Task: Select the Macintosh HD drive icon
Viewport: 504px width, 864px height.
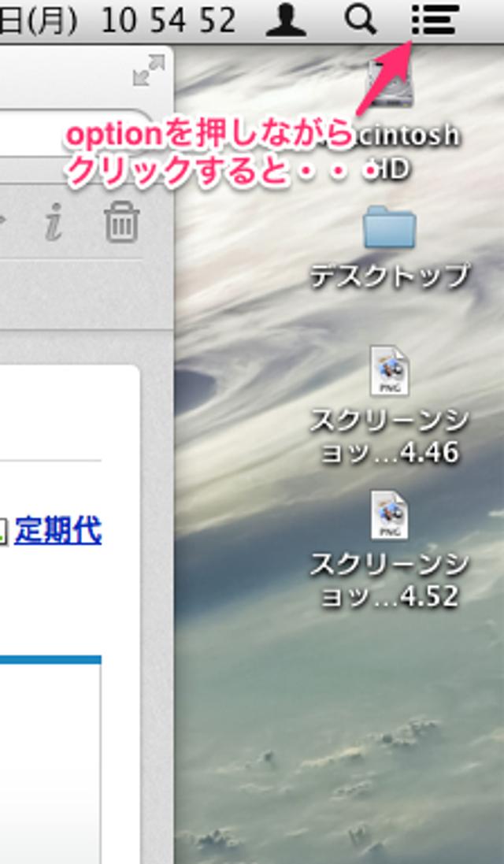Action: tap(391, 85)
